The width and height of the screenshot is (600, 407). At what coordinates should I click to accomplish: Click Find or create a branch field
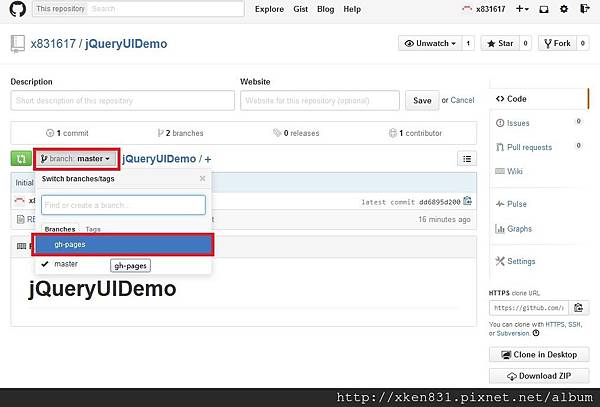tap(123, 205)
